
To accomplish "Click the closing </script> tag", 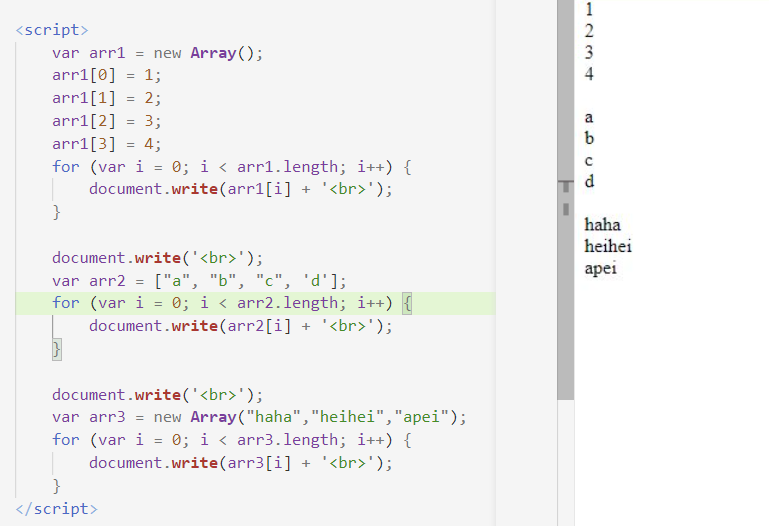I will 56,509.
